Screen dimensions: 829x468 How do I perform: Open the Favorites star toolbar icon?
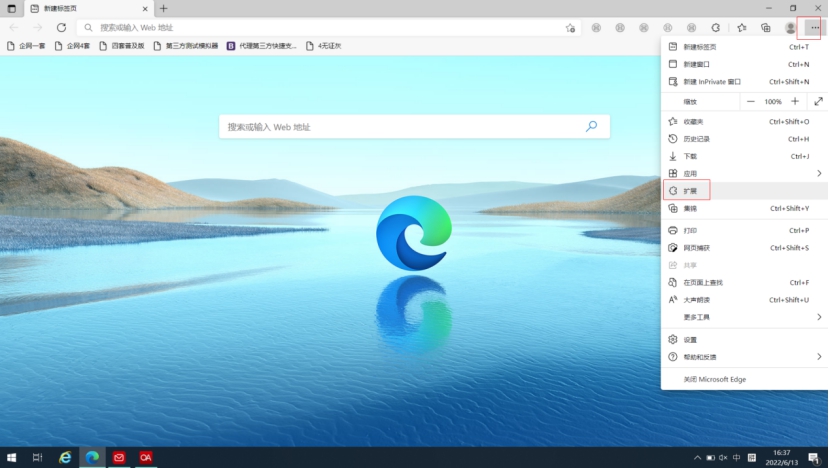pos(741,28)
